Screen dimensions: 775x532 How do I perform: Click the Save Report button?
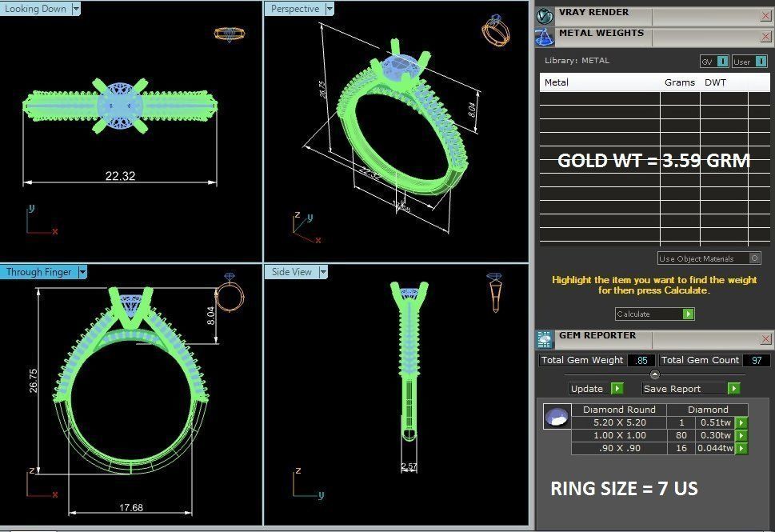pos(691,389)
